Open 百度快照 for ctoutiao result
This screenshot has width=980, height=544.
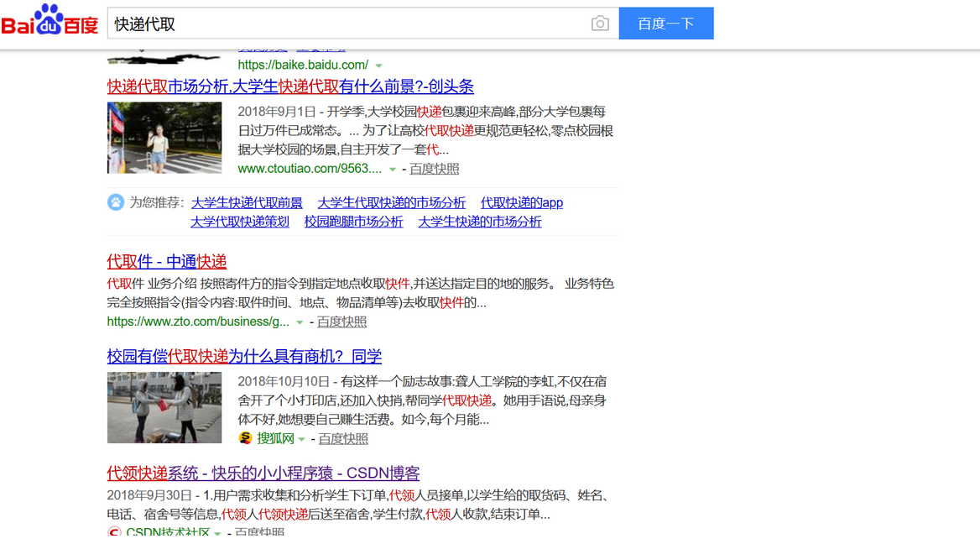435,169
